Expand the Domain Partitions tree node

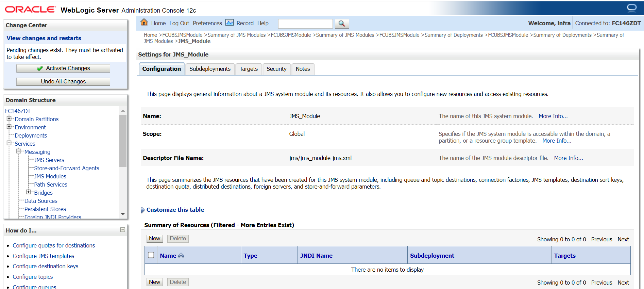(x=9, y=118)
